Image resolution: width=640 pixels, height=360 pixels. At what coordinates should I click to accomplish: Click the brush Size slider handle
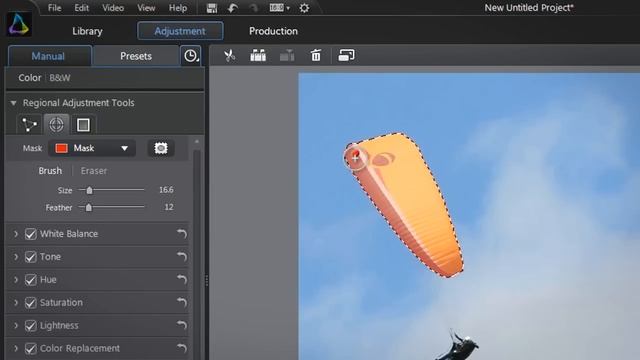click(x=89, y=190)
